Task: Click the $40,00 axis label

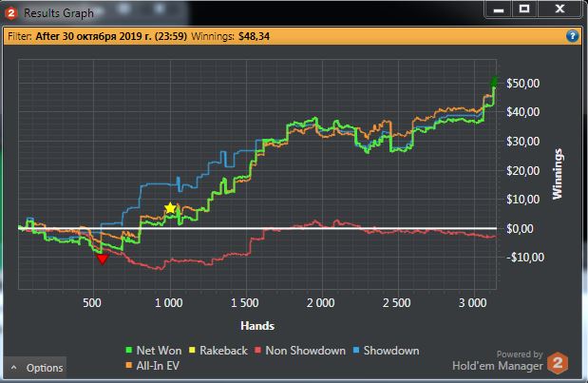Action: pyautogui.click(x=522, y=112)
